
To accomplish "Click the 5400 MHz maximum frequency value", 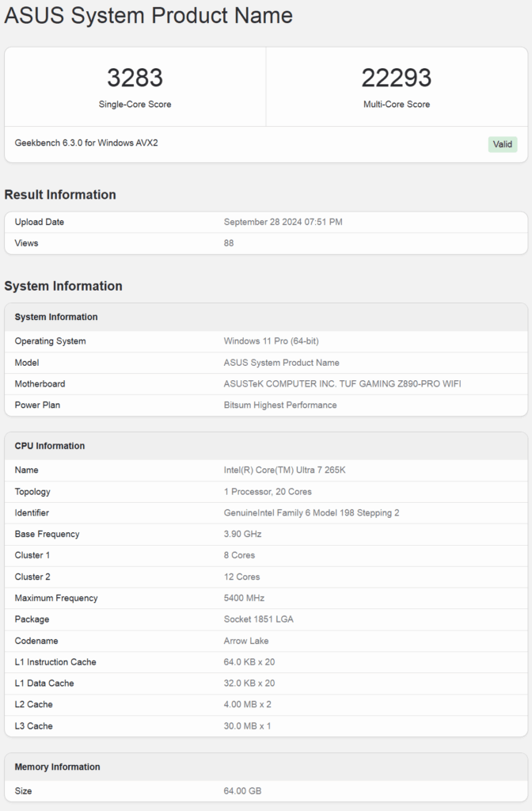I will (x=244, y=598).
